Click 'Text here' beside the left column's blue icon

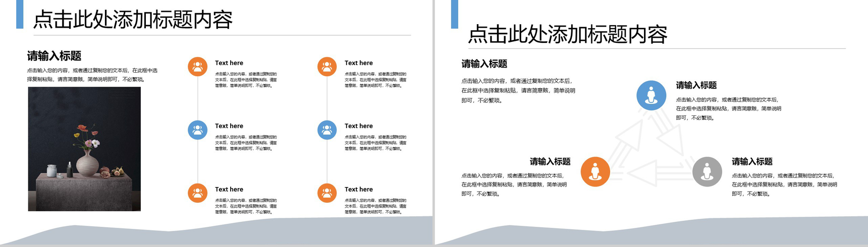pos(229,126)
